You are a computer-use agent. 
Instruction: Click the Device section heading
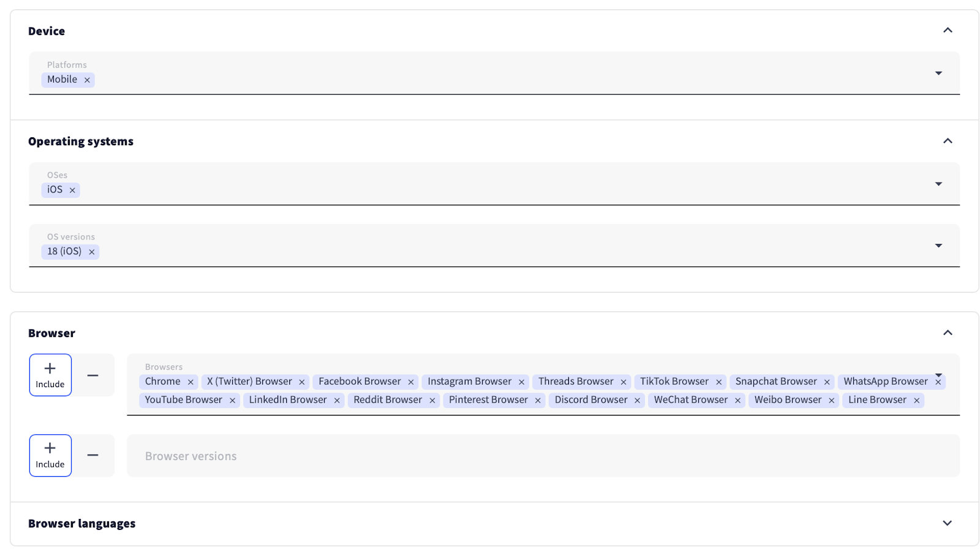47,31
